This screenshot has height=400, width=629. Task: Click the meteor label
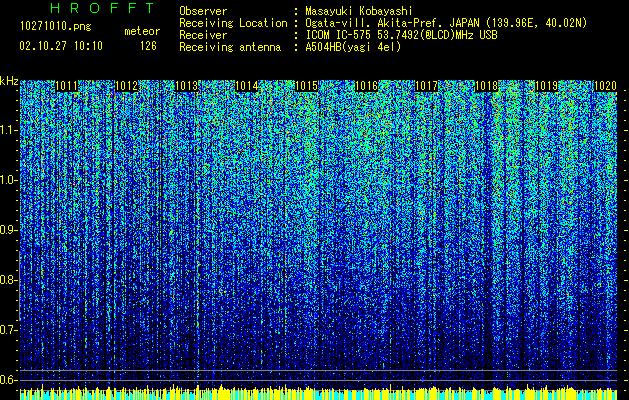point(142,31)
